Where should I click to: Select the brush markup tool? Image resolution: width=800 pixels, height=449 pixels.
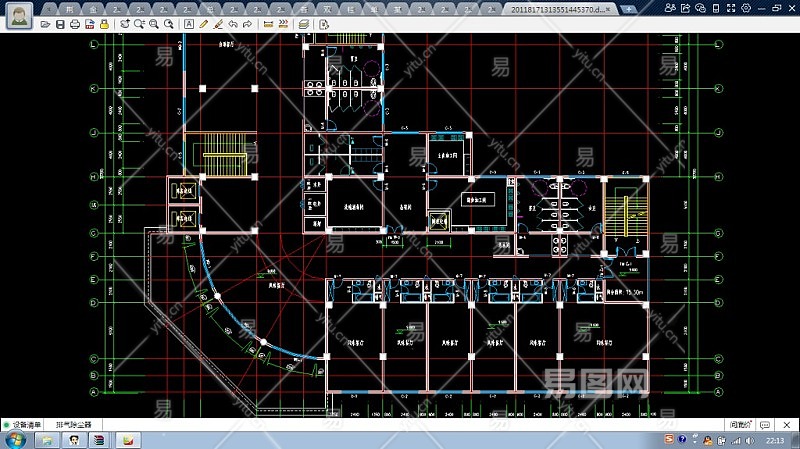(x=218, y=24)
